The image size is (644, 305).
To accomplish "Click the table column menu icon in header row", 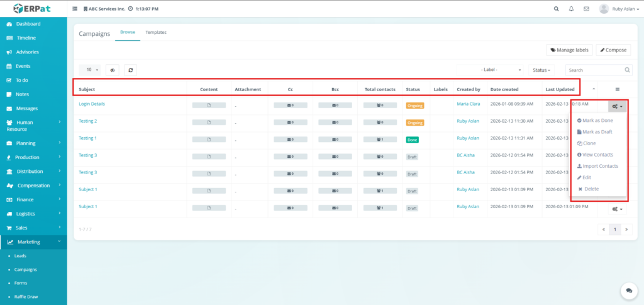I will click(618, 89).
